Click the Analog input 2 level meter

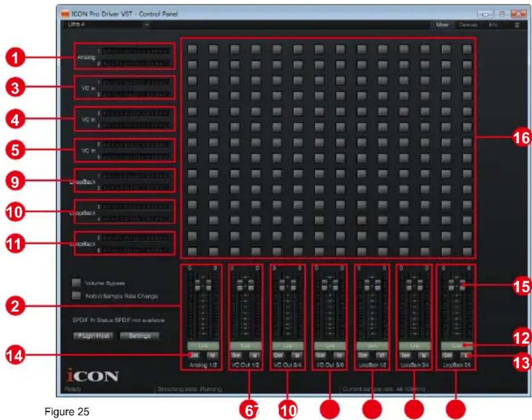pos(136,64)
